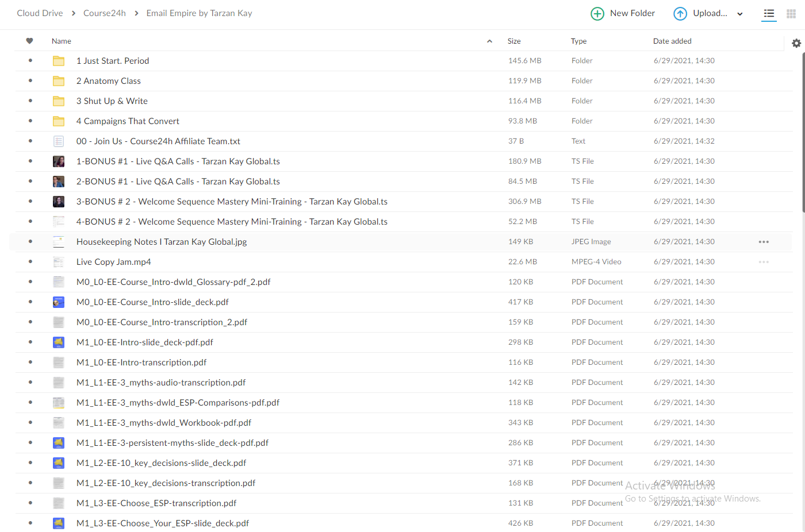Open folder icon for 2 Anatomy Class

(59, 81)
